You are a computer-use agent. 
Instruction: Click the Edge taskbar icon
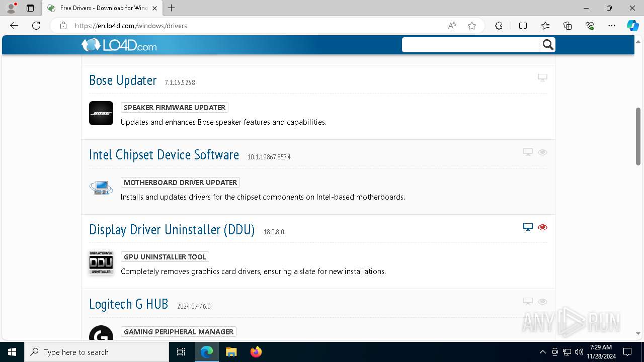207,352
